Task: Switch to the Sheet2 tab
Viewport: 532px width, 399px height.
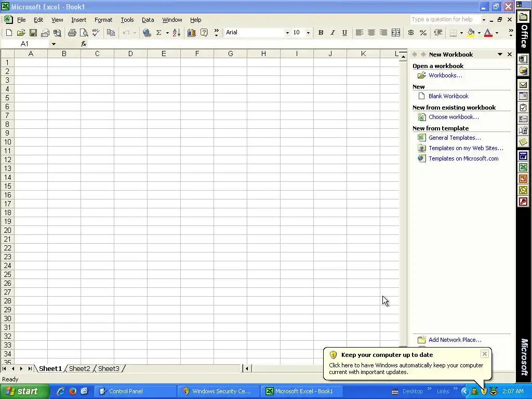Action: [79, 368]
